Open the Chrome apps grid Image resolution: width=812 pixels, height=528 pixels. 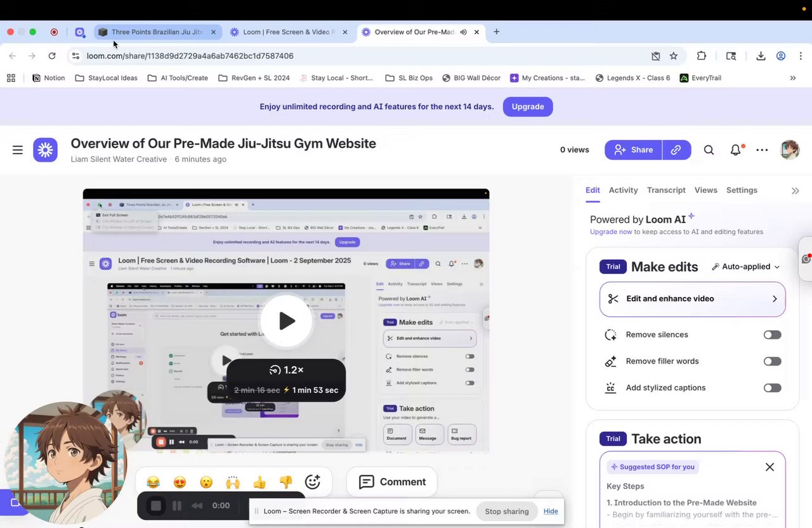11,78
